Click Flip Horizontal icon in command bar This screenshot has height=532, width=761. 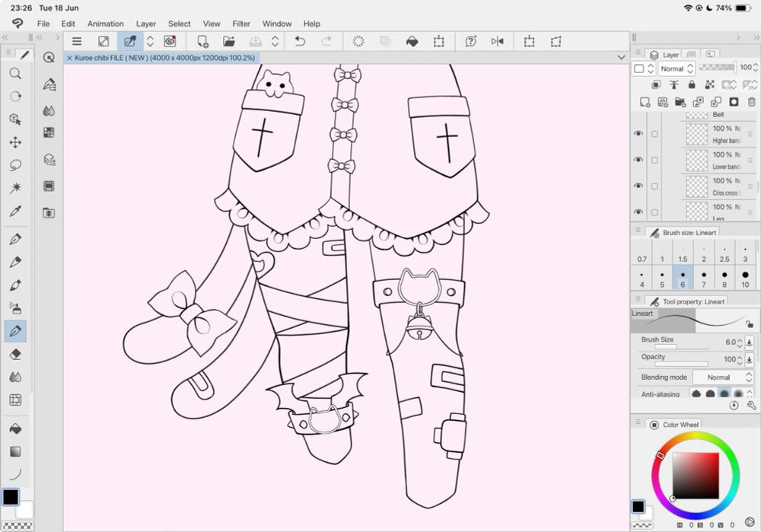(x=498, y=41)
